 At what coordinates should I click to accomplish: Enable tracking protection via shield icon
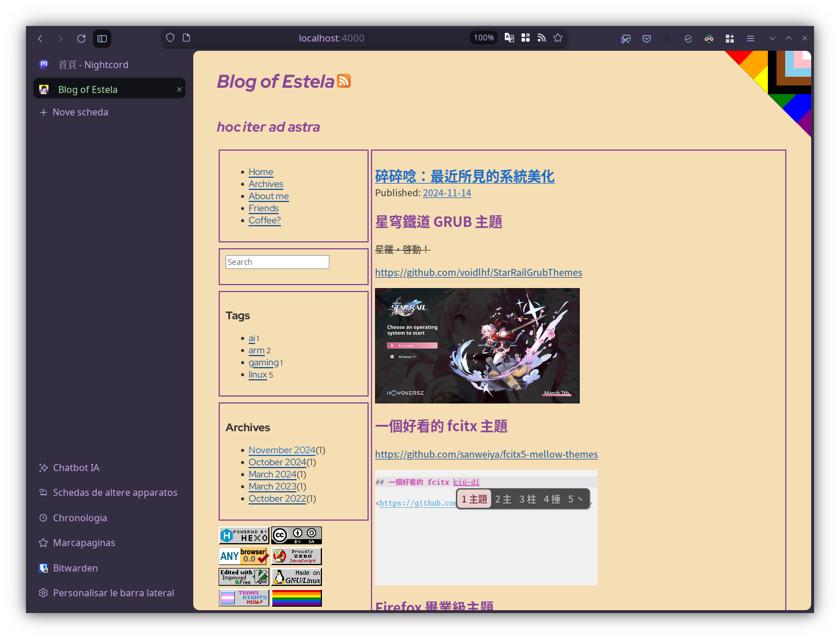tap(170, 37)
